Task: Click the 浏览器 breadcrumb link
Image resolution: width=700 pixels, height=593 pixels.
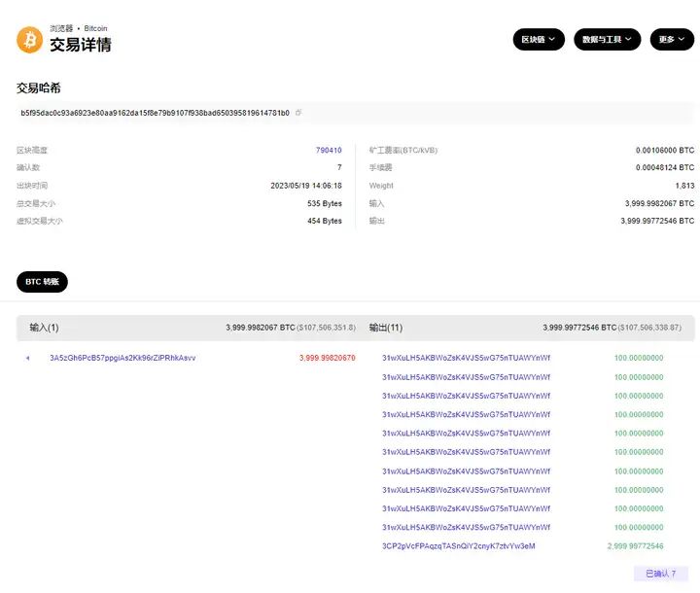Action: point(61,28)
